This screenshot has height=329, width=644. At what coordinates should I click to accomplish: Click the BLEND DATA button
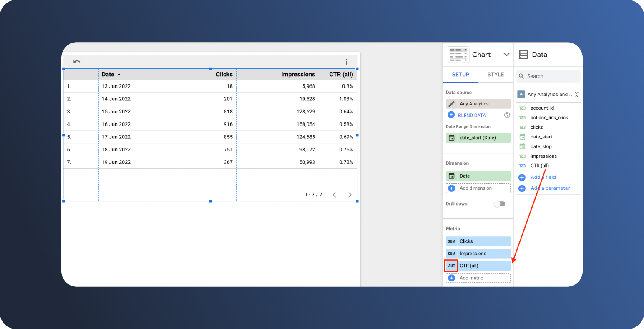[471, 115]
